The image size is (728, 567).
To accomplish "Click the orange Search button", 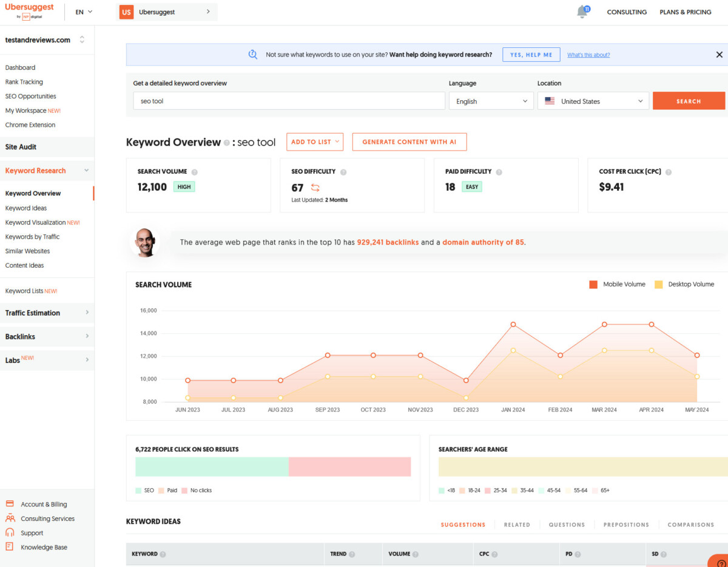I will [689, 101].
